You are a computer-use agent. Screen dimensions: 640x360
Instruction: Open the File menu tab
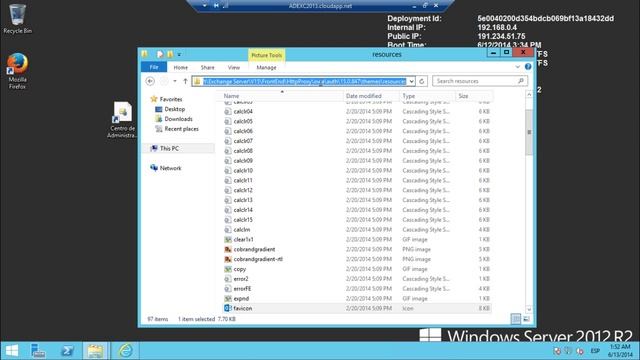click(154, 67)
